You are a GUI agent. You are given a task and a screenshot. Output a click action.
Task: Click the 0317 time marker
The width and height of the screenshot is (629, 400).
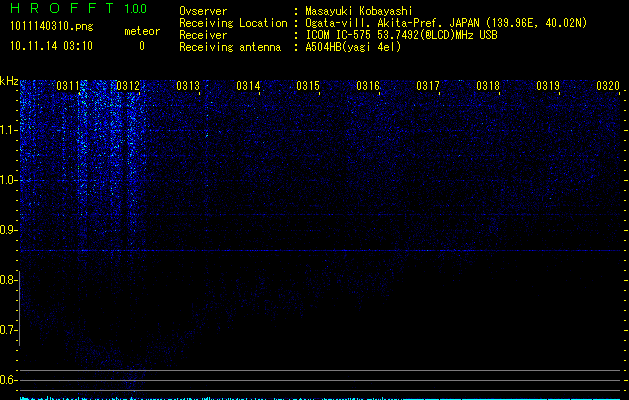pos(428,86)
